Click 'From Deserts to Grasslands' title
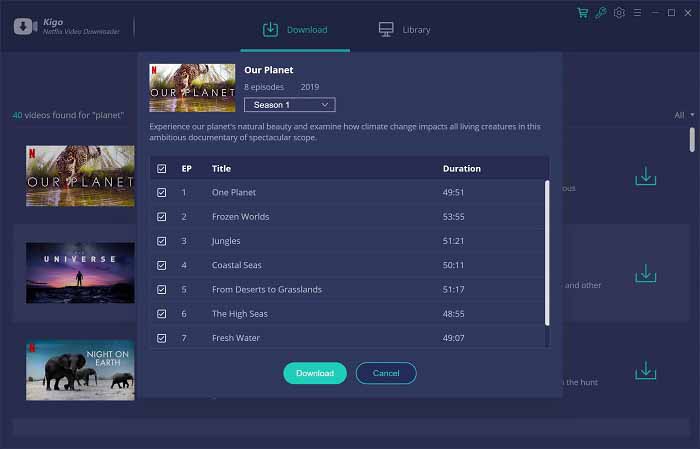Screen dimensions: 700x449 click(267, 290)
